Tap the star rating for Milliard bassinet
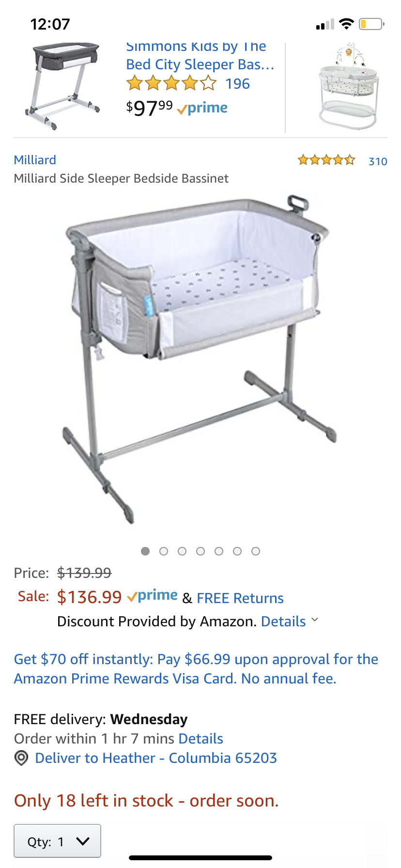Image resolution: width=401 pixels, height=868 pixels. [x=326, y=160]
